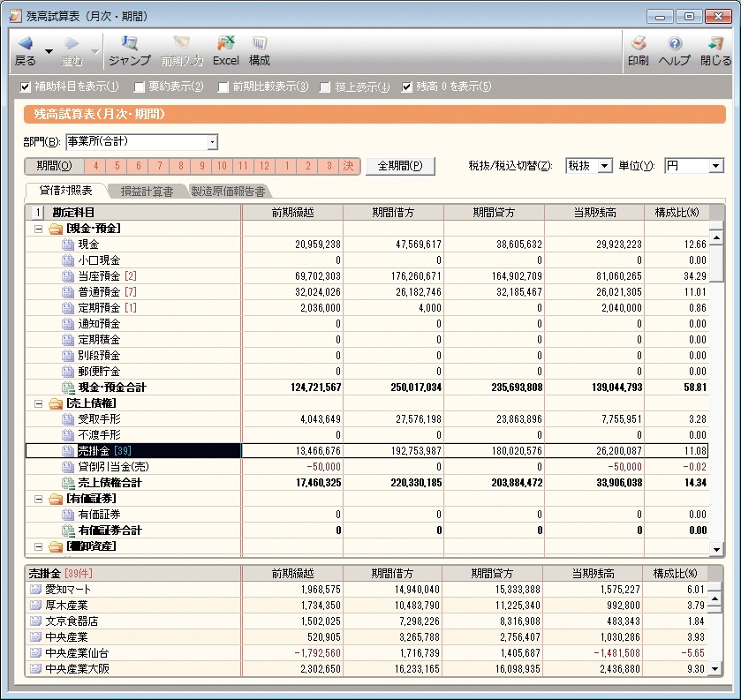Click the 現金・預金合計 total icon

68,388
